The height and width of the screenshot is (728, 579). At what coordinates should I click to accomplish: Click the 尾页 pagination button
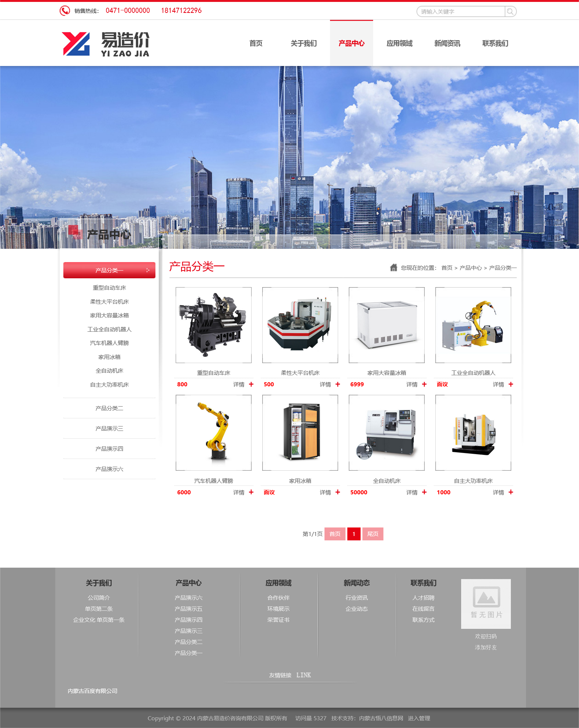372,534
